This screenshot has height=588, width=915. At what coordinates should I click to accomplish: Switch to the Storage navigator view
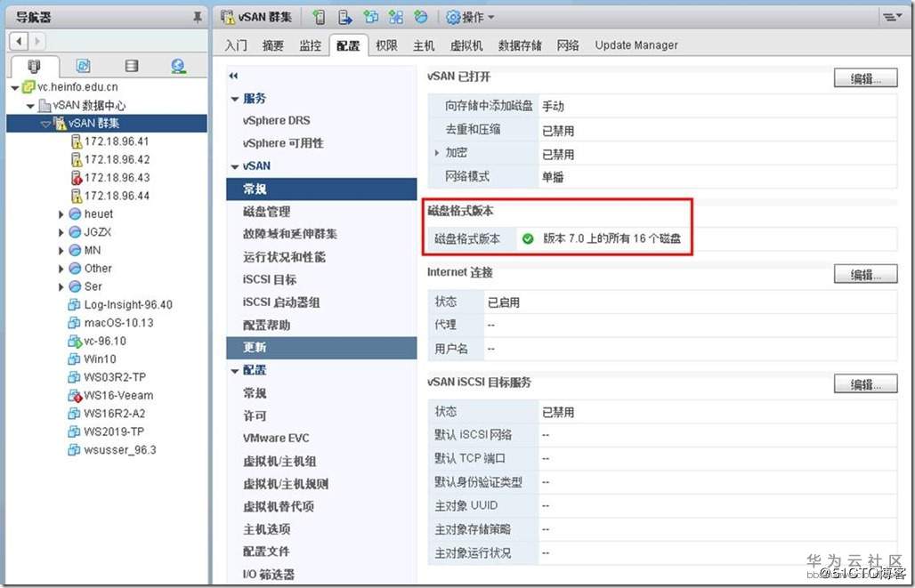(x=132, y=66)
